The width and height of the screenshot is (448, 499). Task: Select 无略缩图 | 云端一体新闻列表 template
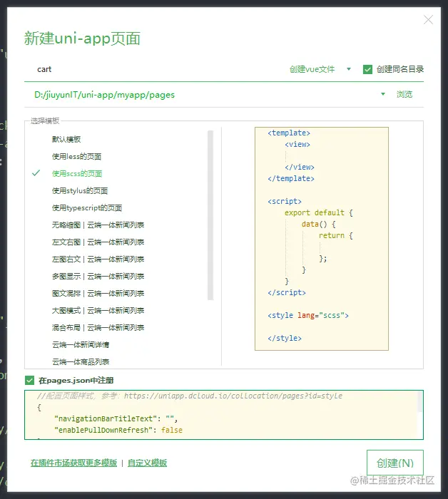click(98, 225)
